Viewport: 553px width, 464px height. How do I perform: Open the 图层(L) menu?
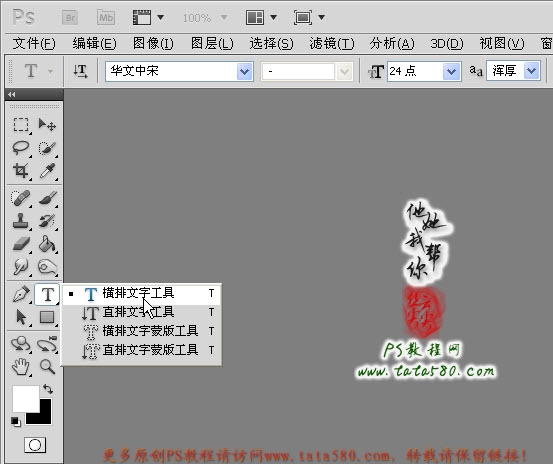[x=212, y=44]
